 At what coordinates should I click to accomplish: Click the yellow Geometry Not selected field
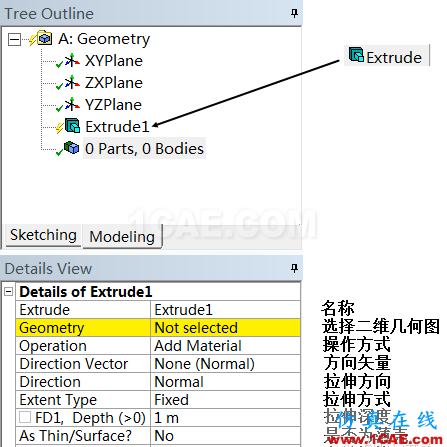tap(225, 328)
